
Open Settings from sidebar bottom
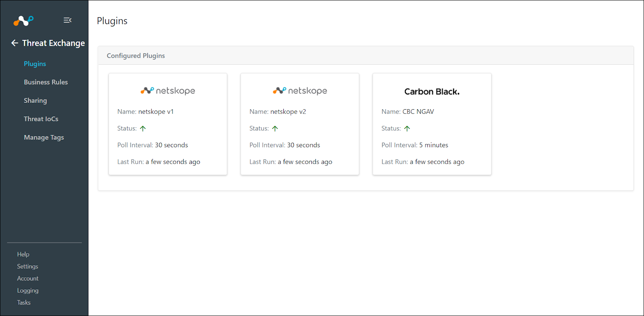pos(28,266)
